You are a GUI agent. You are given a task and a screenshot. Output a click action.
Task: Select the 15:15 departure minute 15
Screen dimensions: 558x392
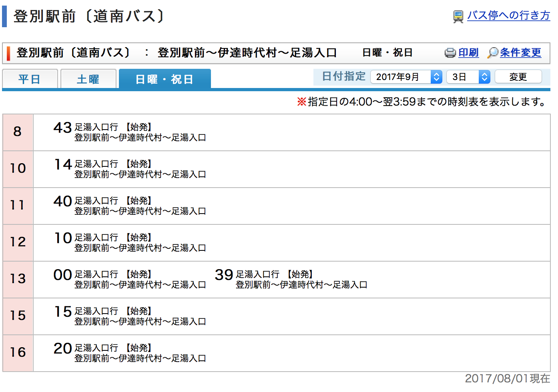(x=62, y=312)
